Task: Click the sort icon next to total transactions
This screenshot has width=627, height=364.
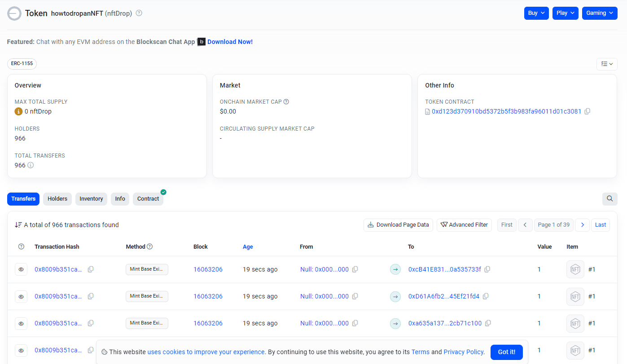Action: [x=18, y=225]
